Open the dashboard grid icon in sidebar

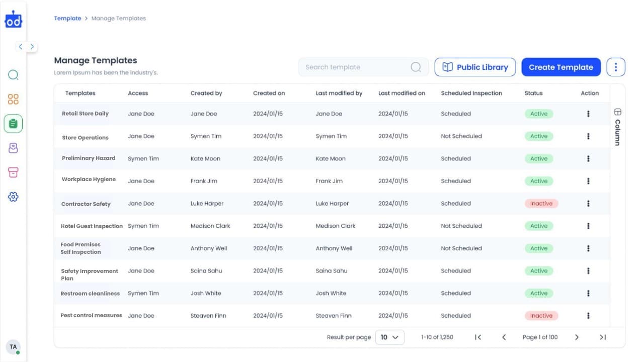[x=14, y=99]
